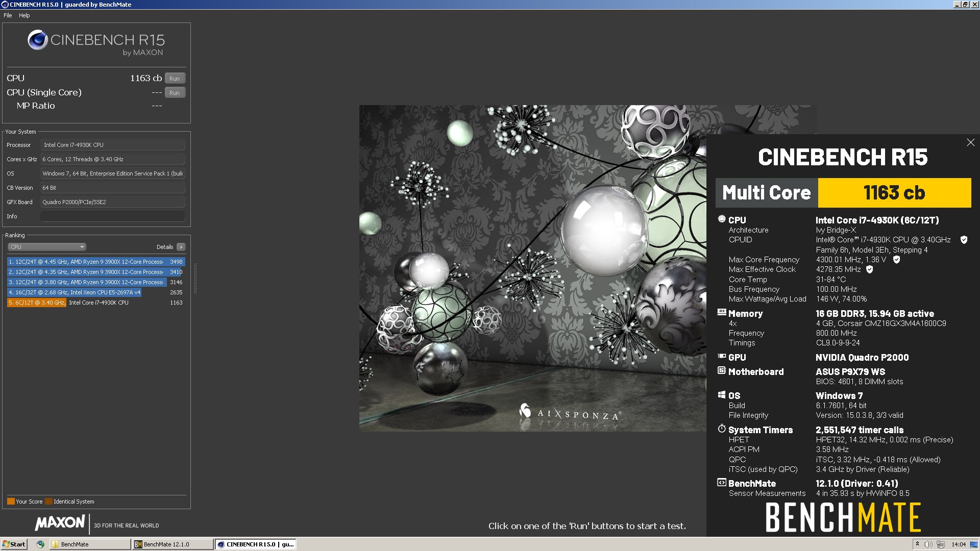The width and height of the screenshot is (980, 551).
Task: Click the System Timers clock icon
Action: tap(722, 429)
